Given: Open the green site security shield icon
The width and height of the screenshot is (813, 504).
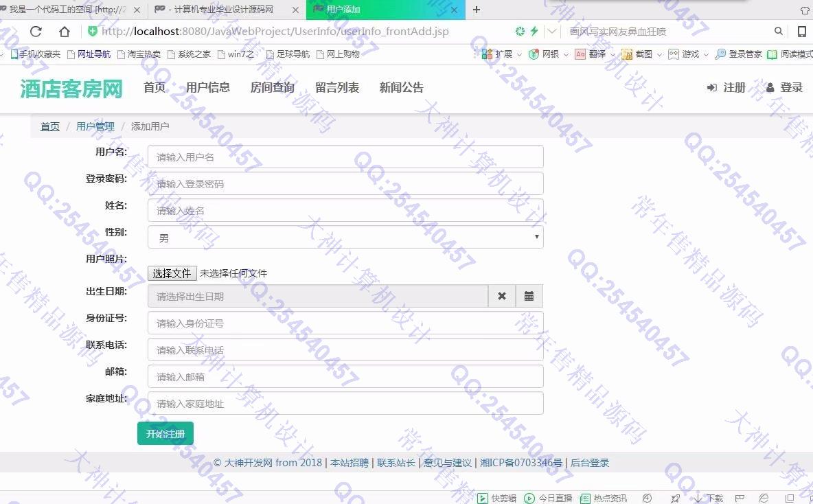Looking at the screenshot, I should (x=92, y=32).
